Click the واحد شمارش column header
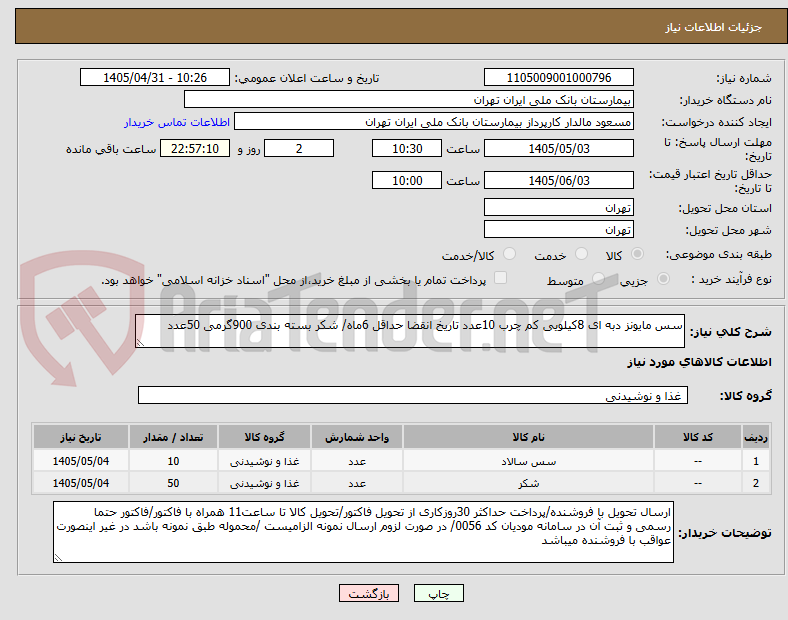This screenshot has height=620, width=788. pos(357,437)
